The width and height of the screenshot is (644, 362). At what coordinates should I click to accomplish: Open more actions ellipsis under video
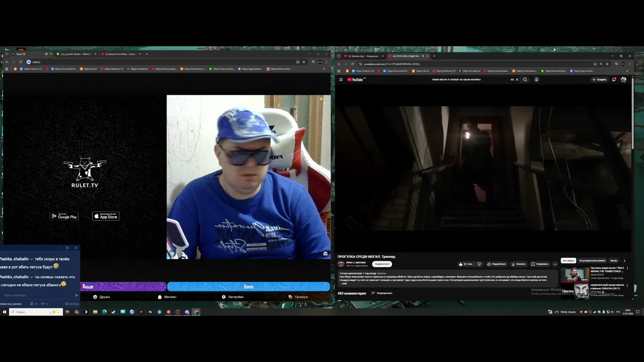(555, 264)
